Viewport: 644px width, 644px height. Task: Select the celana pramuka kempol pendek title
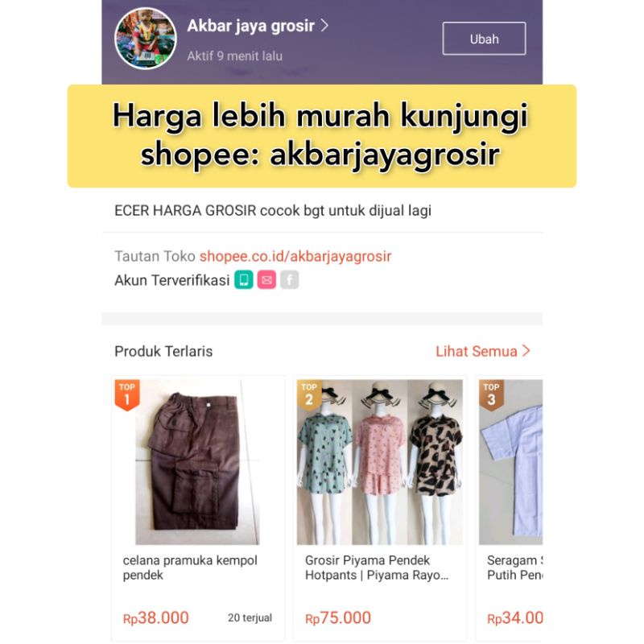point(190,568)
